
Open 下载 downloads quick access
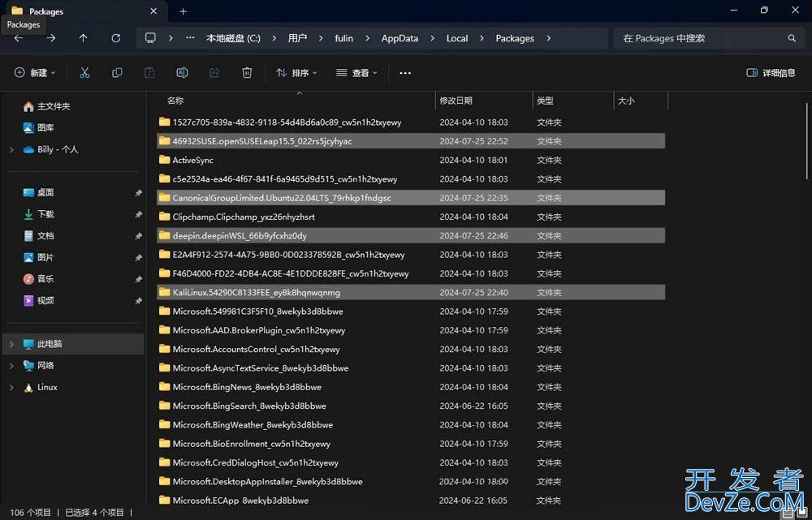(38, 214)
